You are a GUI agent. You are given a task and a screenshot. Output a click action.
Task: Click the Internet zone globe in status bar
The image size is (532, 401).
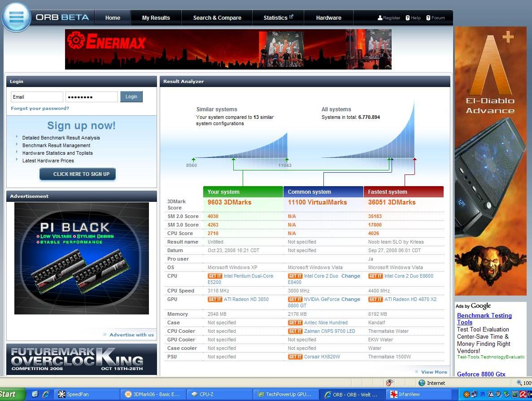[422, 383]
